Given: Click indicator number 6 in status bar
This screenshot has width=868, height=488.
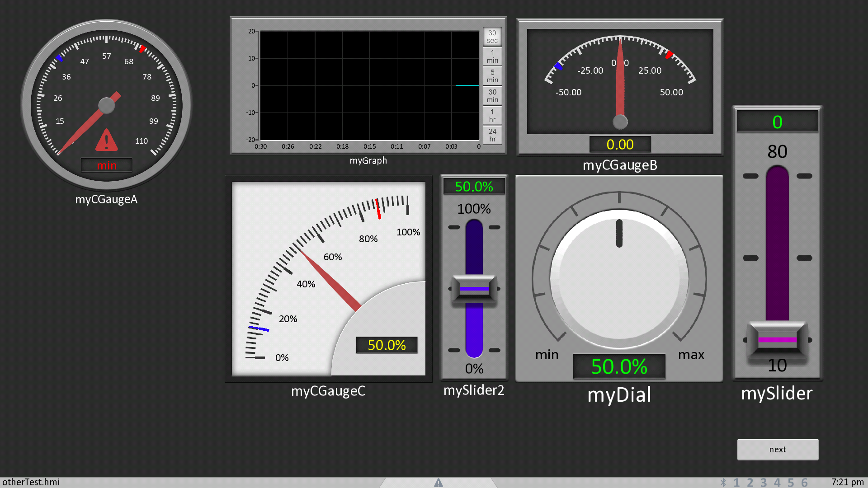Looking at the screenshot, I should [x=804, y=483].
